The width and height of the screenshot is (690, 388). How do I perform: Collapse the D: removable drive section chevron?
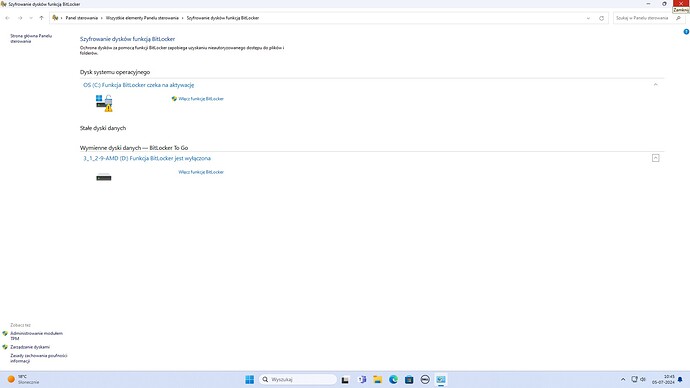pyautogui.click(x=656, y=158)
